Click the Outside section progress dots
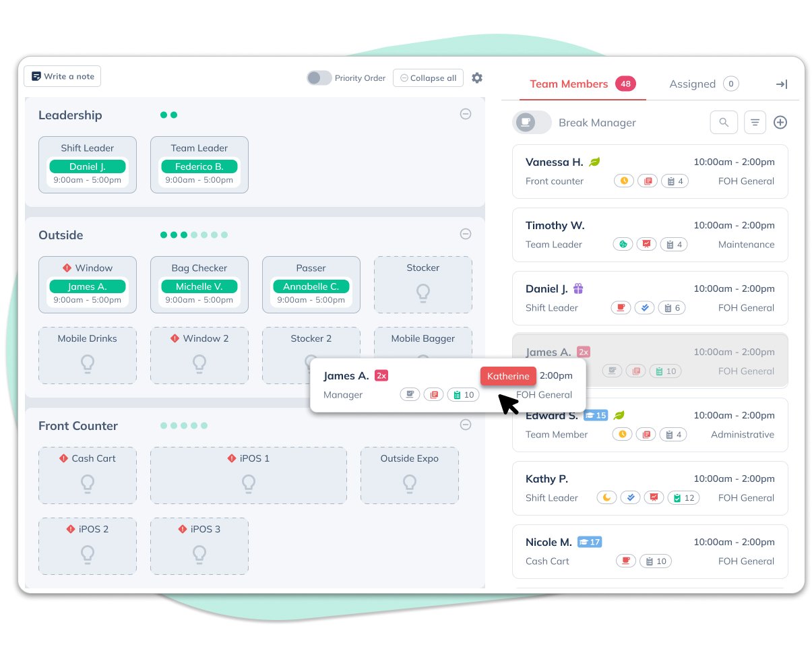The width and height of the screenshot is (812, 649). click(193, 234)
